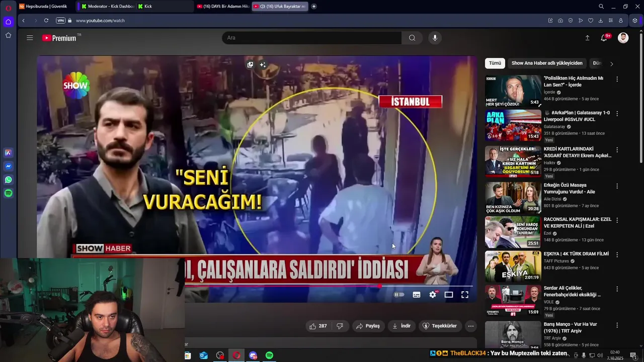Viewport: 644px width, 362px height.
Task: Click the YouTube search magnifier button
Action: pyautogui.click(x=412, y=38)
